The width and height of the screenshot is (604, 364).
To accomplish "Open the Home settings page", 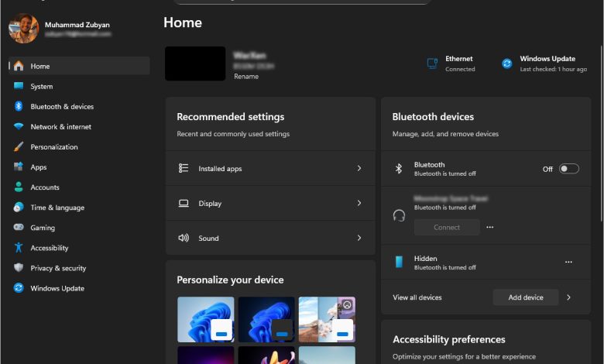I will pos(79,66).
